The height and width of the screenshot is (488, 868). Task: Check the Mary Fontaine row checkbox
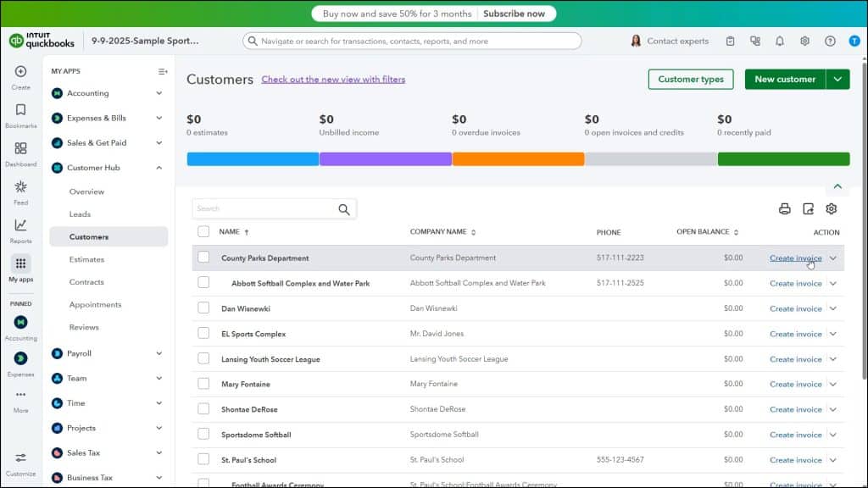203,384
